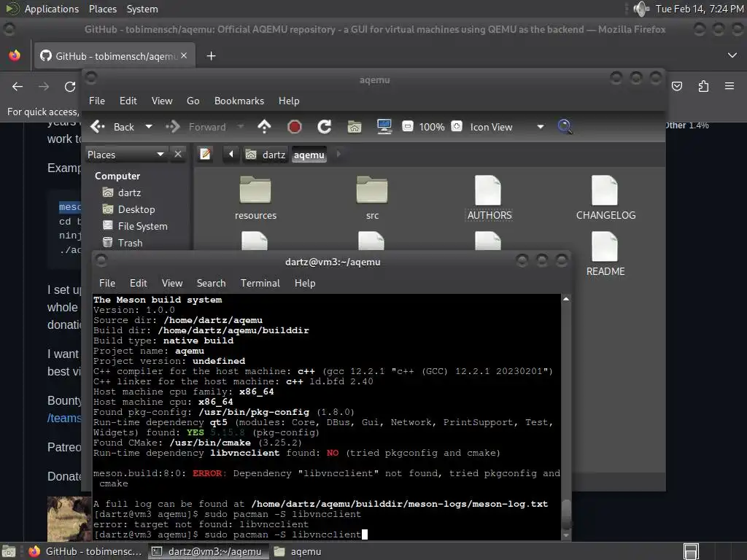Click the terminal vertical scrollbar thumb
Viewport: 747px width, 560px height.
(x=566, y=514)
